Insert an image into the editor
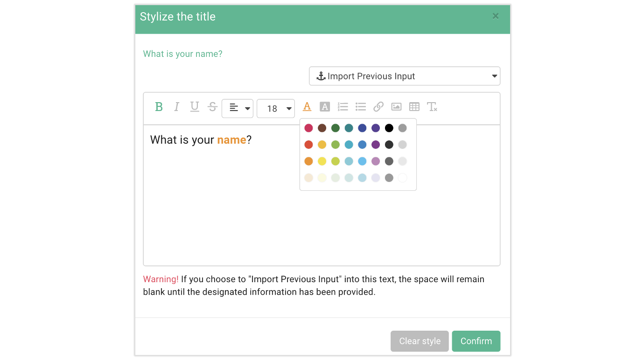Screen dimensions: 644x361 (x=396, y=107)
